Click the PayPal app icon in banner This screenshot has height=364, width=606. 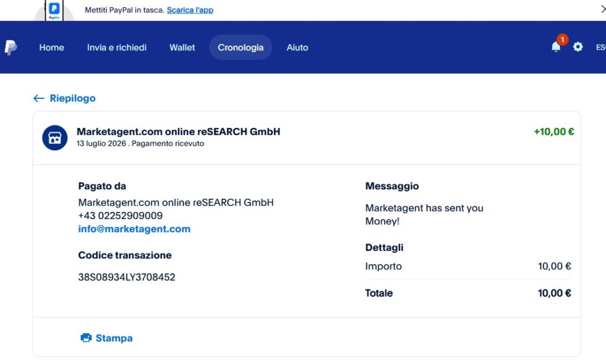coord(54,10)
